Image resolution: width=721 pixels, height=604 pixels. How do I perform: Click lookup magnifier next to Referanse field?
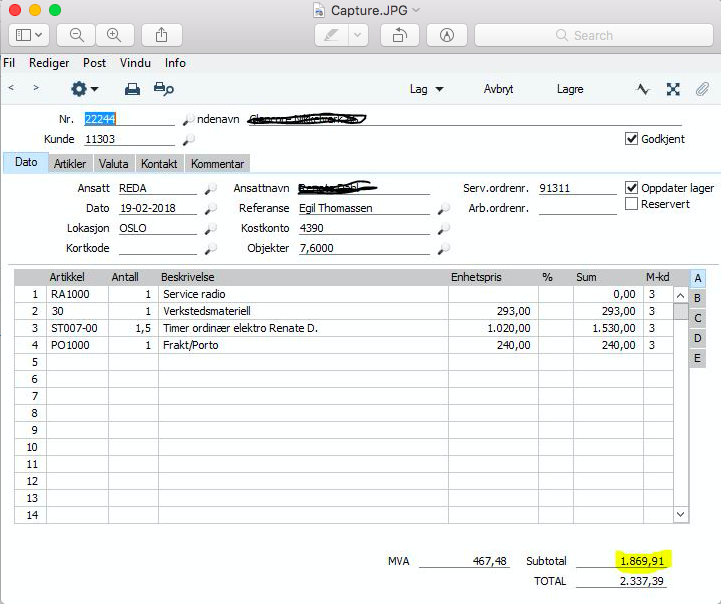pyautogui.click(x=443, y=209)
